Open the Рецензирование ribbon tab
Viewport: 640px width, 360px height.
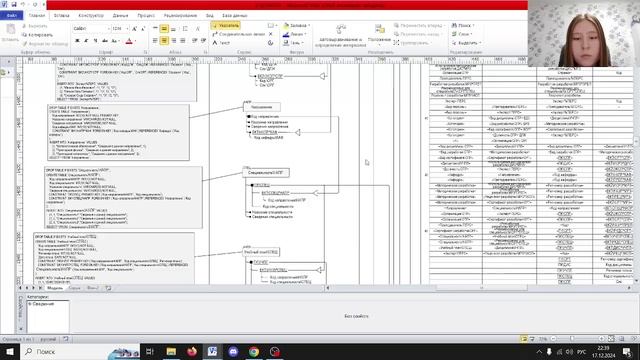(x=180, y=16)
